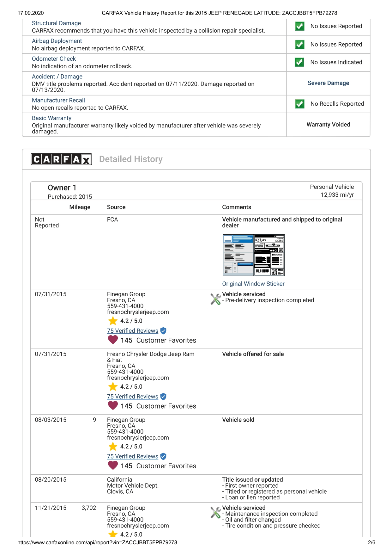Click wrench icon beside maintenance inspection completed entry

[215, 513]
